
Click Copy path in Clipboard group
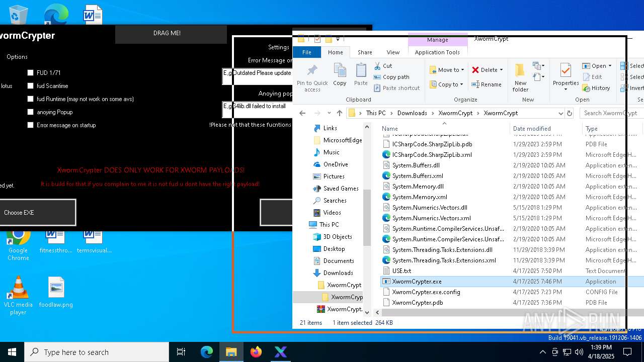pos(391,77)
